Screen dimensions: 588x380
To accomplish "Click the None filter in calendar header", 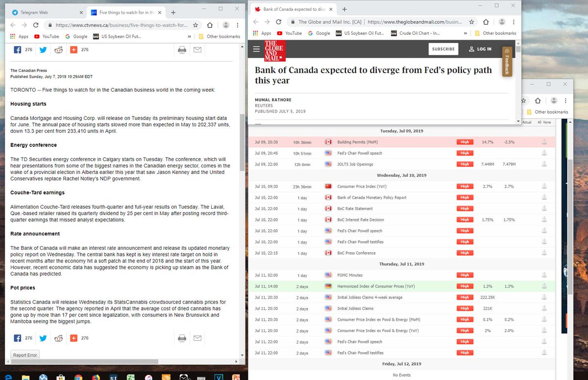I will click(547, 122).
